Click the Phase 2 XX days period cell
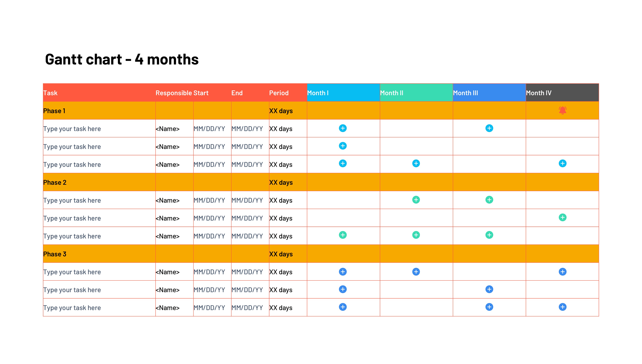This screenshot has height=364, width=642. tap(281, 182)
